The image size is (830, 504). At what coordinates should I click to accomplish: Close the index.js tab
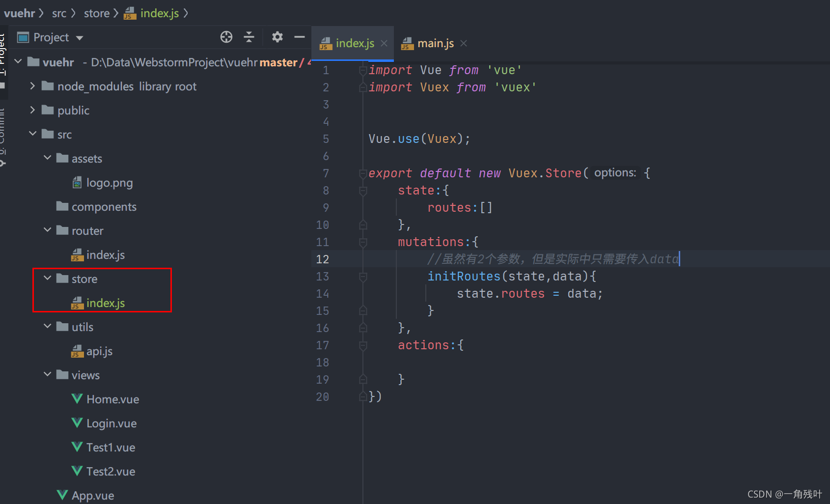[384, 43]
